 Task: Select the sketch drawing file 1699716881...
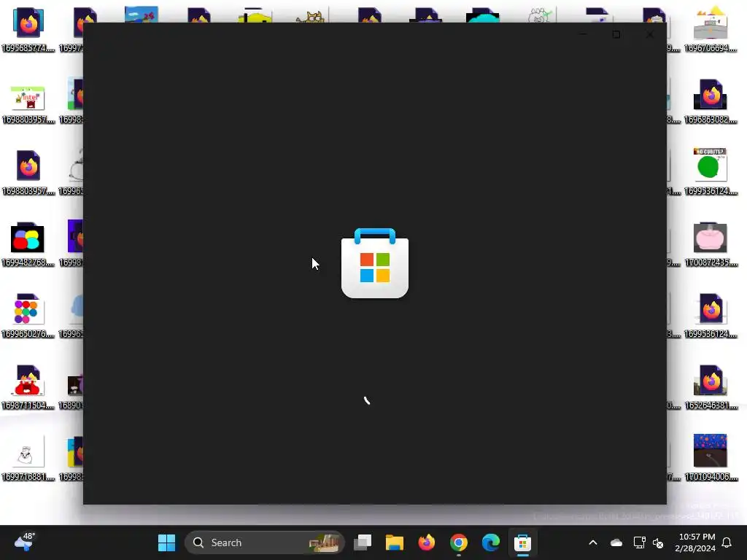click(28, 458)
